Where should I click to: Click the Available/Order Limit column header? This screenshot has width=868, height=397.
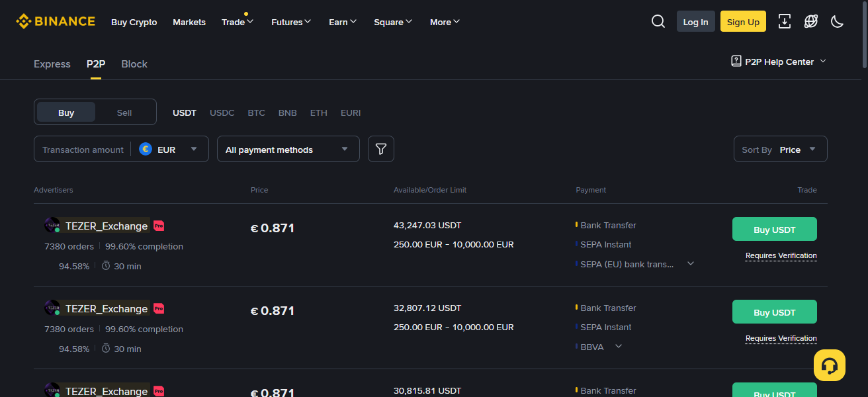[x=430, y=190]
